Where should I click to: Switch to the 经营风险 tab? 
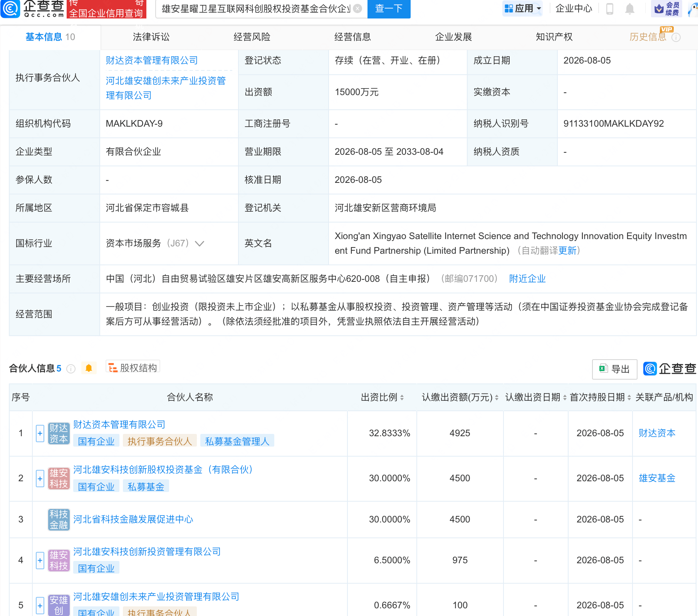(x=252, y=37)
